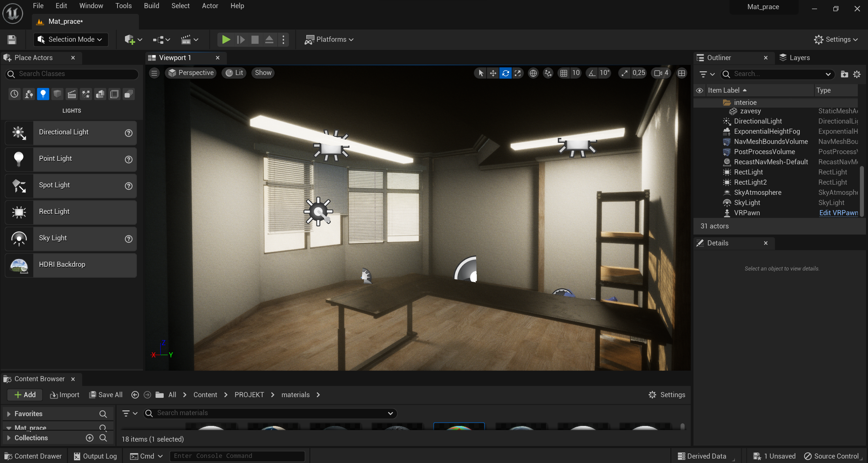The height and width of the screenshot is (463, 868).
Task: Click the viewport layout maximize icon
Action: click(x=681, y=73)
